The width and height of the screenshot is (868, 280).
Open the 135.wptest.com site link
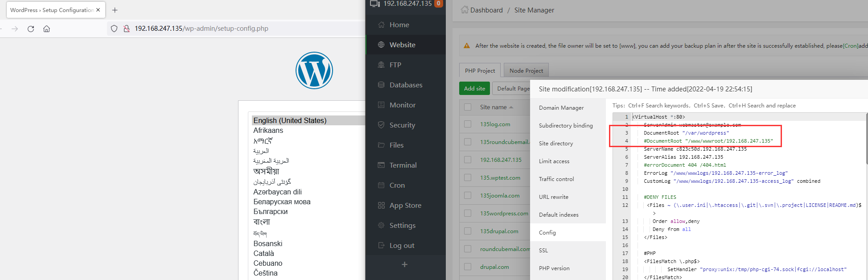coord(500,177)
